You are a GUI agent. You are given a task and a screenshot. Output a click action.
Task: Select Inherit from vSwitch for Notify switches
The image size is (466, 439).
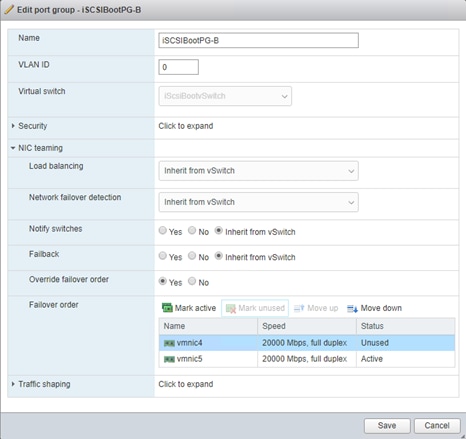pyautogui.click(x=218, y=230)
